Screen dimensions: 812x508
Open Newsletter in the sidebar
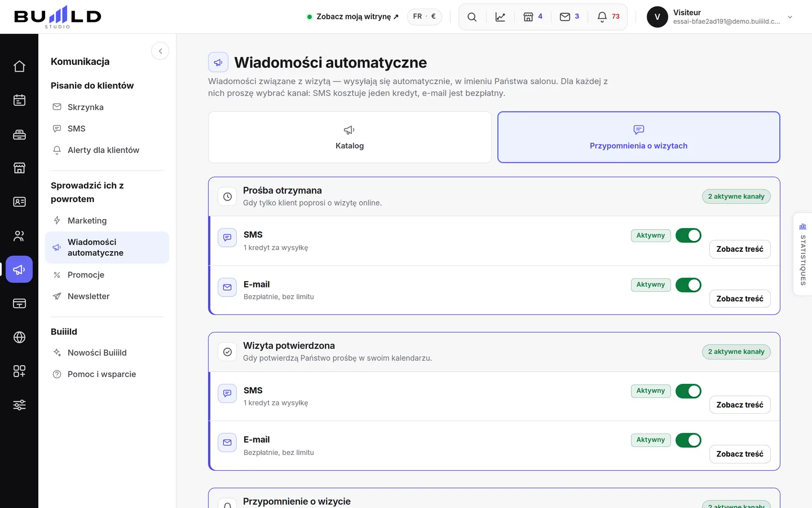click(x=107, y=296)
